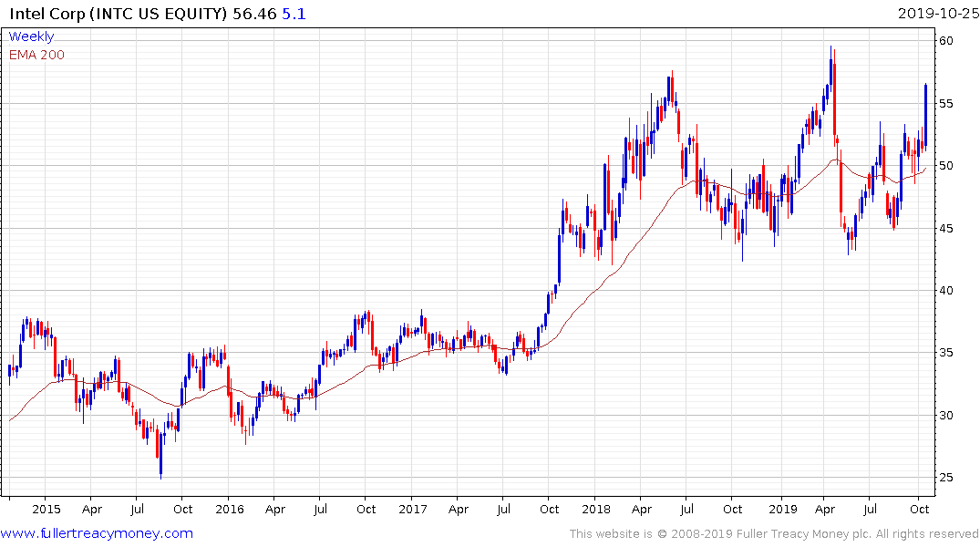Click the 2018 year label on time axis
This screenshot has width=980, height=547.
pyautogui.click(x=595, y=509)
